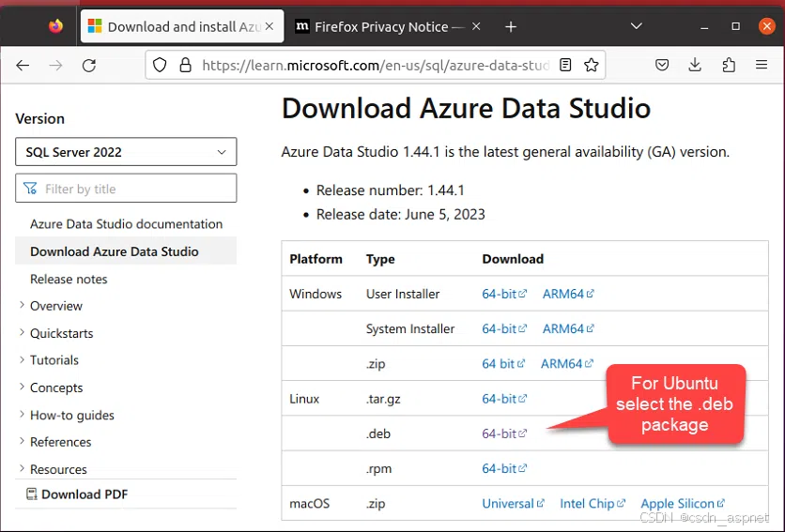Close the Download and install Azure tab
This screenshot has width=785, height=532.
point(269,26)
